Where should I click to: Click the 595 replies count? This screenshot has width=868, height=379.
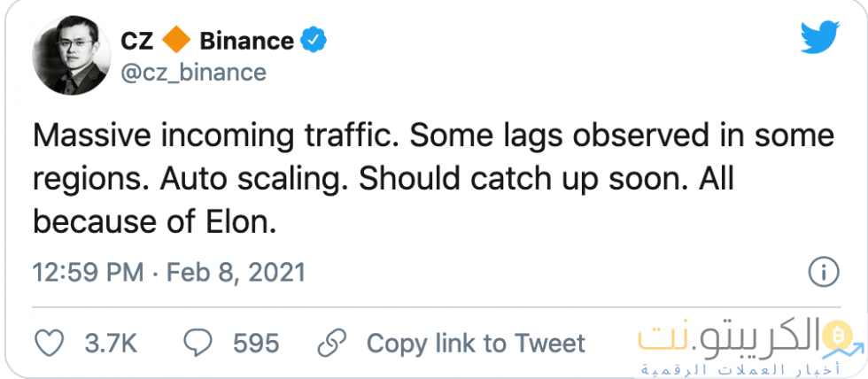[x=256, y=343]
